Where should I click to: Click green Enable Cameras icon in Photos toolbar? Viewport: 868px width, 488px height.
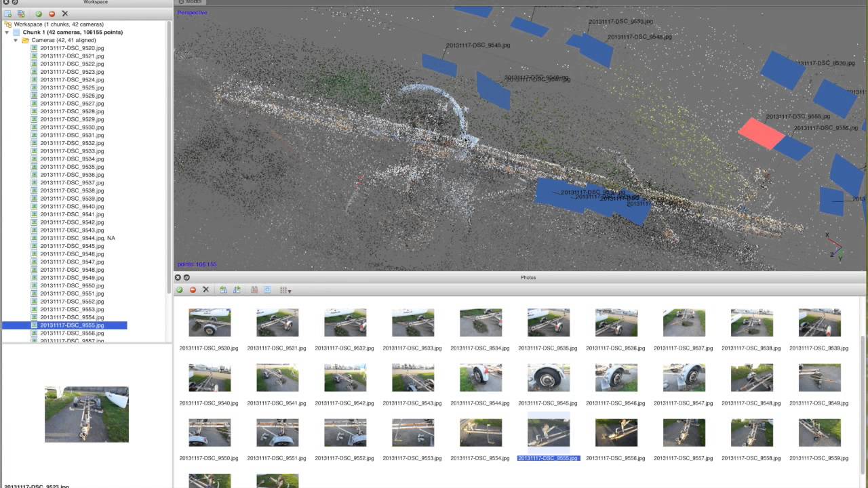click(180, 290)
